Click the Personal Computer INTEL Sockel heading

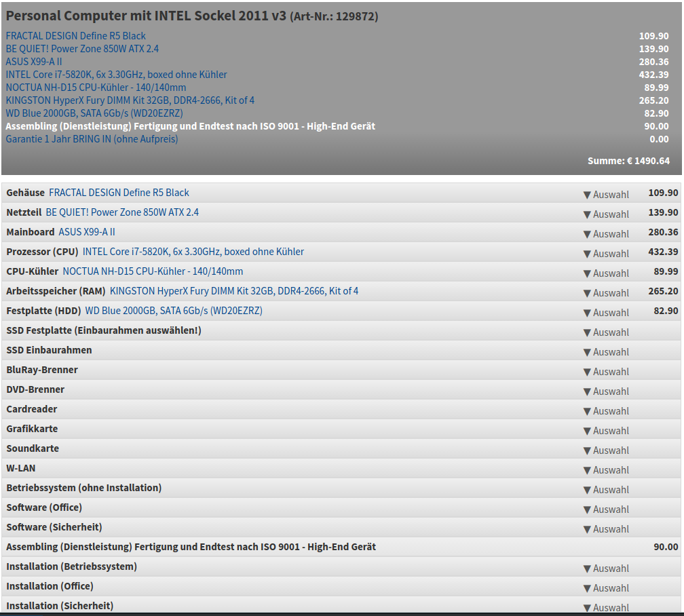192,16
